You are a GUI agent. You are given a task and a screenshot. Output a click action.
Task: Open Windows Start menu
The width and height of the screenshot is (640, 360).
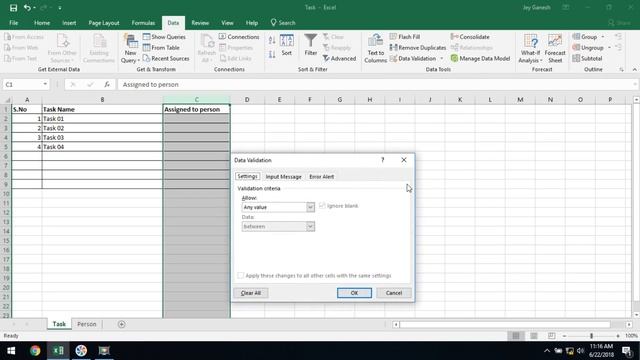11,351
